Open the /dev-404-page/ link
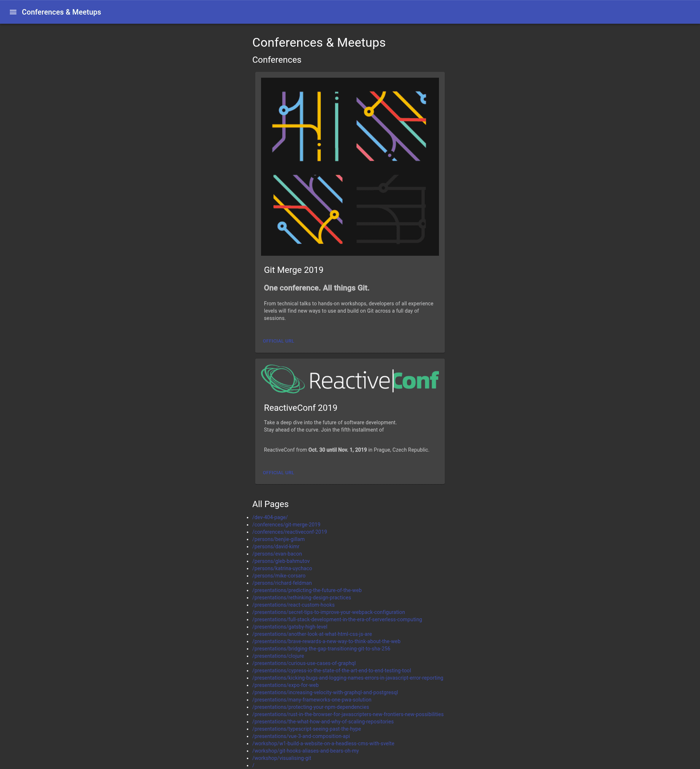Image resolution: width=700 pixels, height=769 pixels. (270, 517)
